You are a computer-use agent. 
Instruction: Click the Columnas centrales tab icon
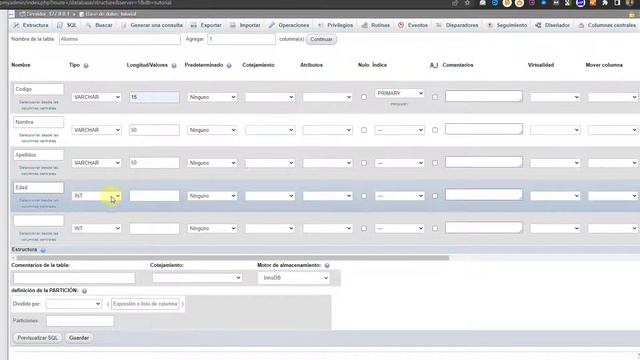click(581, 25)
